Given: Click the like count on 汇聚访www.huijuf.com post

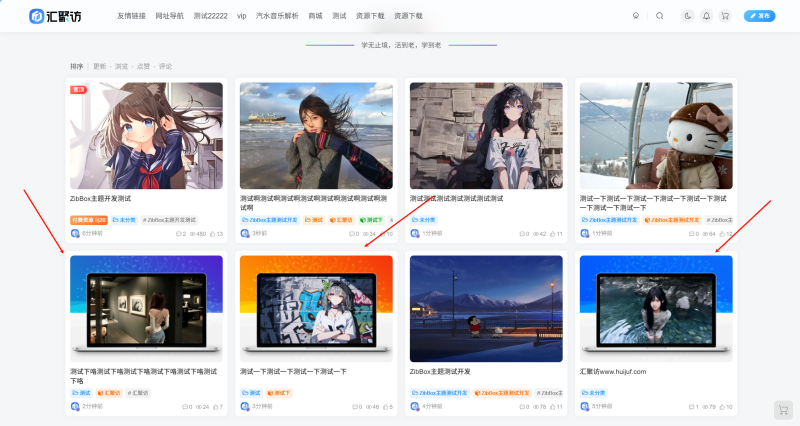Looking at the screenshot, I should (x=724, y=407).
